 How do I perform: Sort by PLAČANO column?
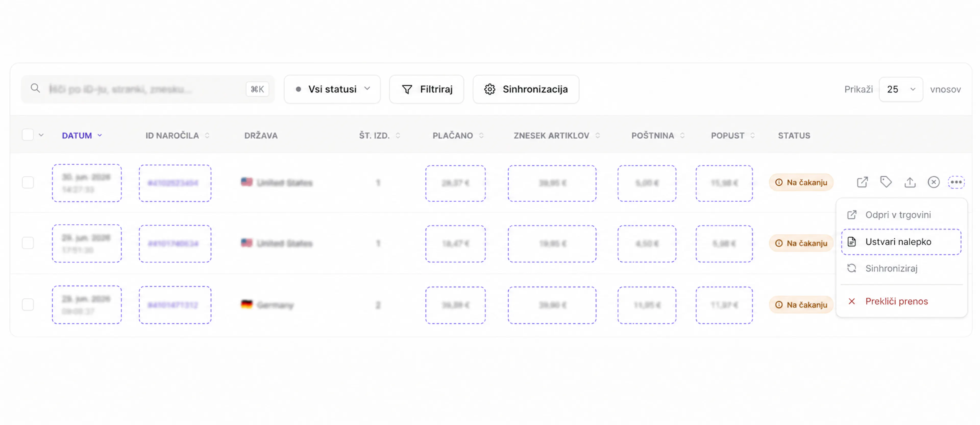pos(458,136)
